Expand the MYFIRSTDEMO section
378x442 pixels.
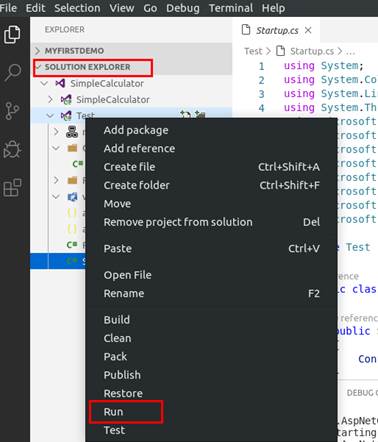coord(37,51)
